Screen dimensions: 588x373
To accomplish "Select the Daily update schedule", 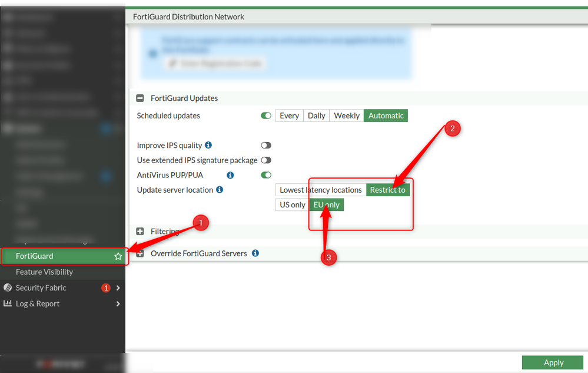I will [x=317, y=115].
